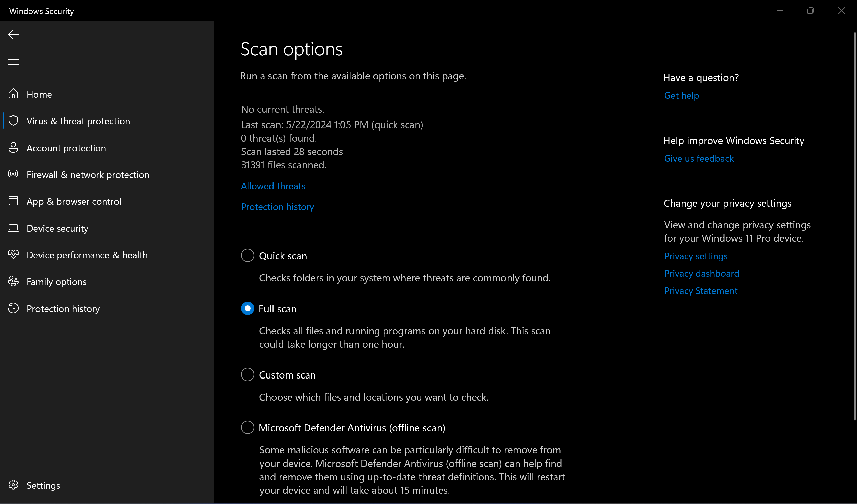Screen dimensions: 857x504
Task: Click the Virus & threat protection shield icon
Action: [x=14, y=121]
